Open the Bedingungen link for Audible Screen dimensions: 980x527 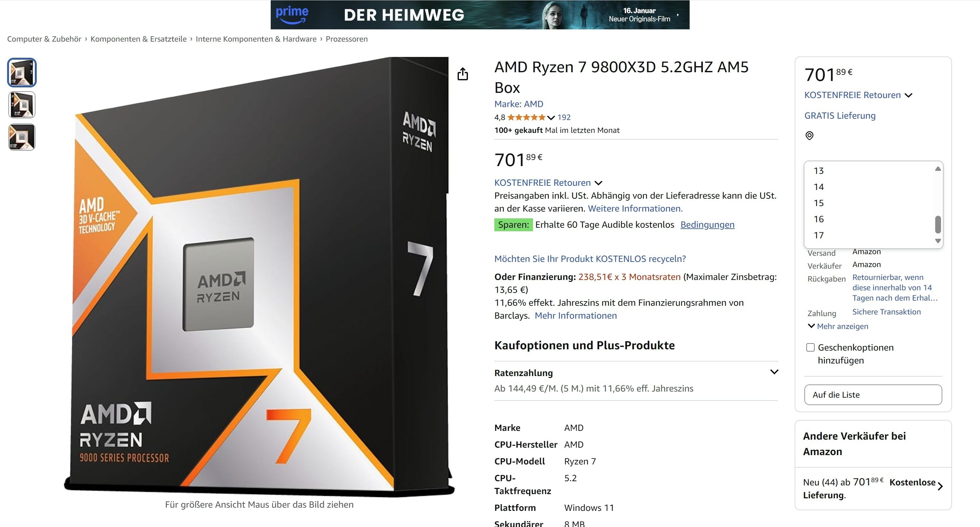(707, 225)
